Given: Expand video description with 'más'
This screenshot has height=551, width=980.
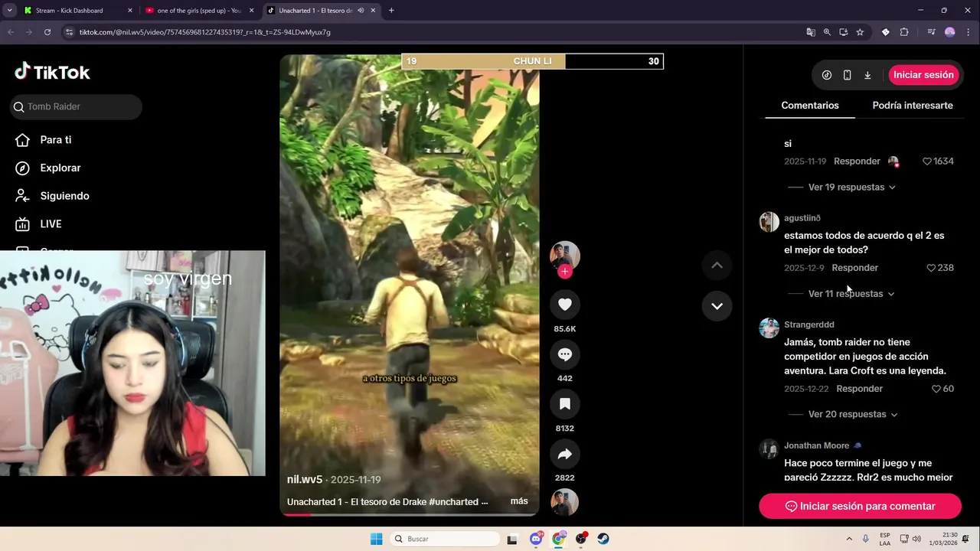Looking at the screenshot, I should [x=519, y=501].
